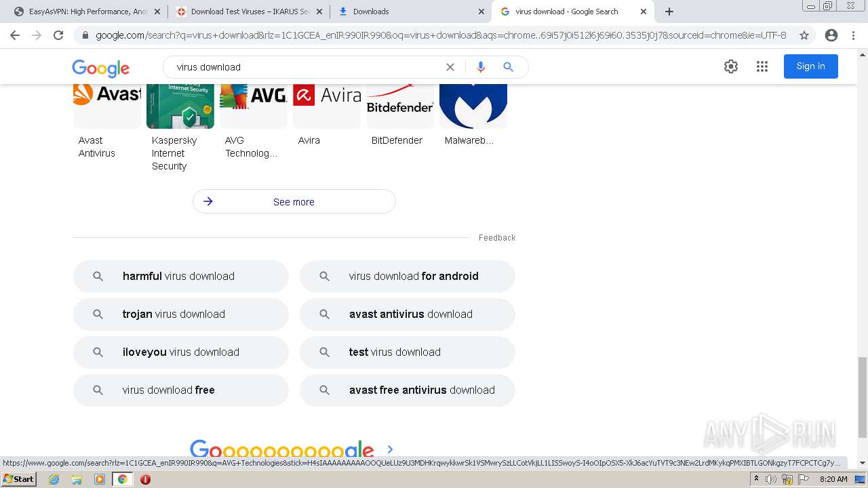Open the BitDefender card
This screenshot has width=868, height=488.
point(400,115)
